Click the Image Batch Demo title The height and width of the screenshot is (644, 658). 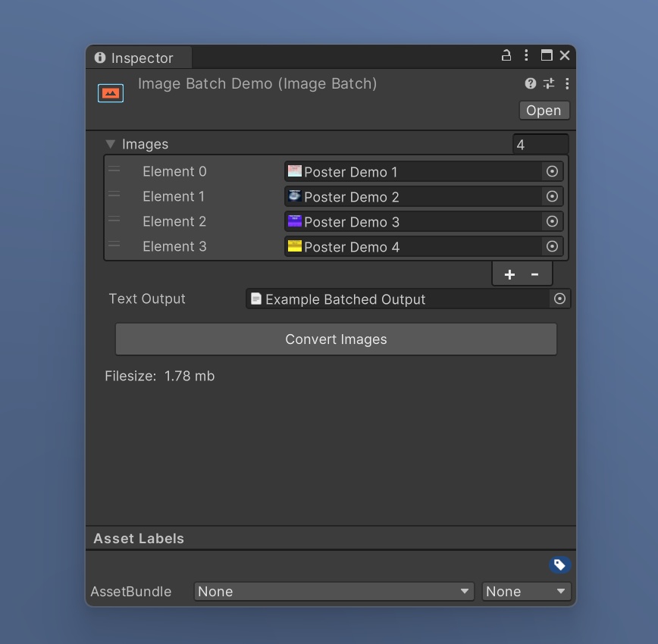(x=257, y=84)
